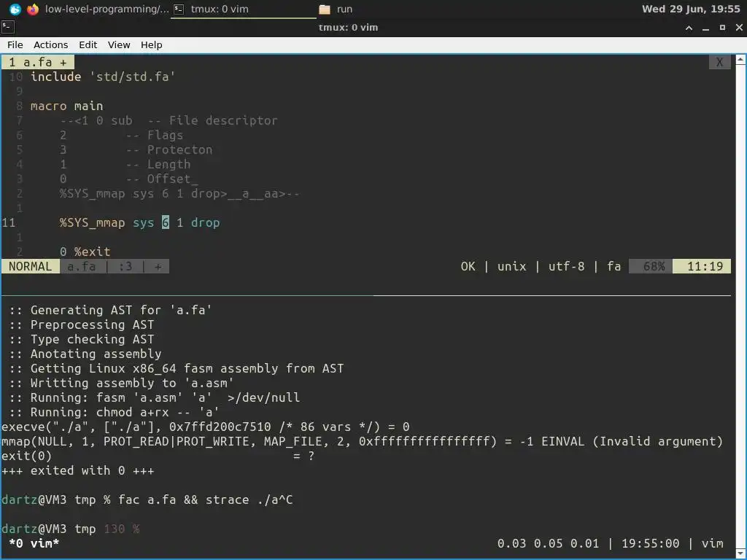Click ':: Generating AST for' output line
The width and height of the screenshot is (747, 560).
coord(110,310)
